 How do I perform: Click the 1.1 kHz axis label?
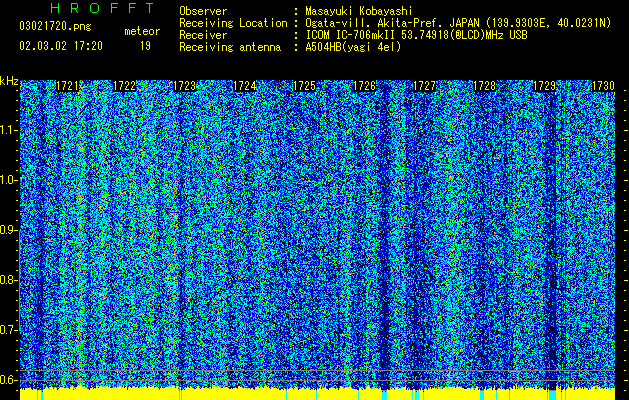[9, 130]
